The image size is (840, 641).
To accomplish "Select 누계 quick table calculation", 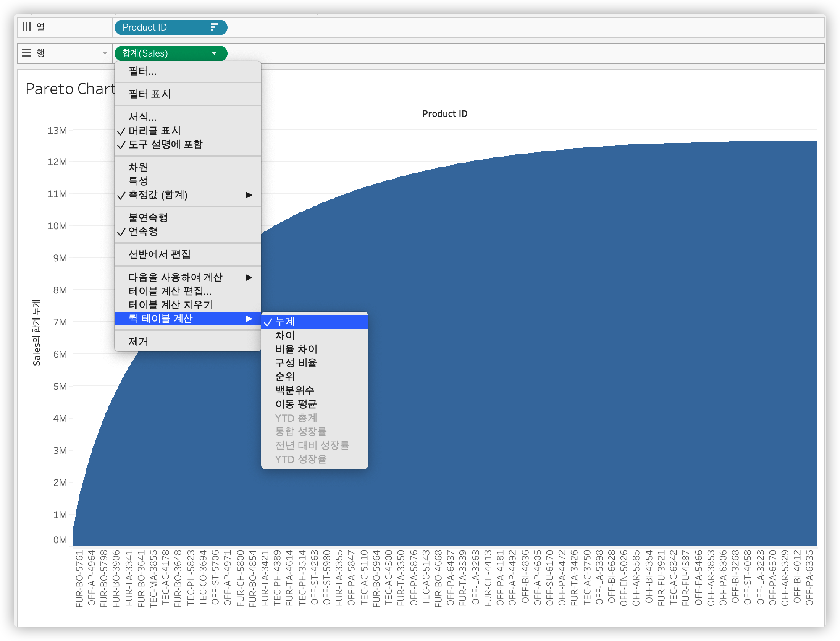I will click(285, 322).
